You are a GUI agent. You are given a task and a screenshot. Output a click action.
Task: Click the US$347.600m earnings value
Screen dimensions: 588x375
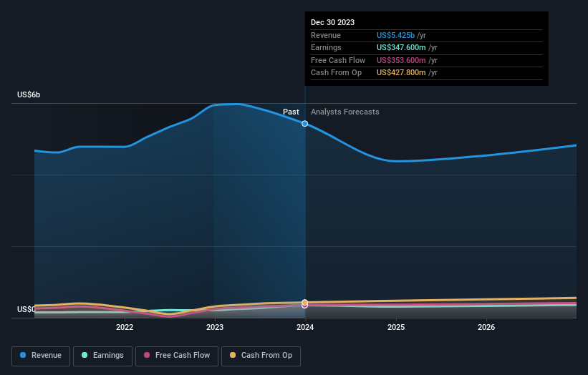(x=401, y=47)
